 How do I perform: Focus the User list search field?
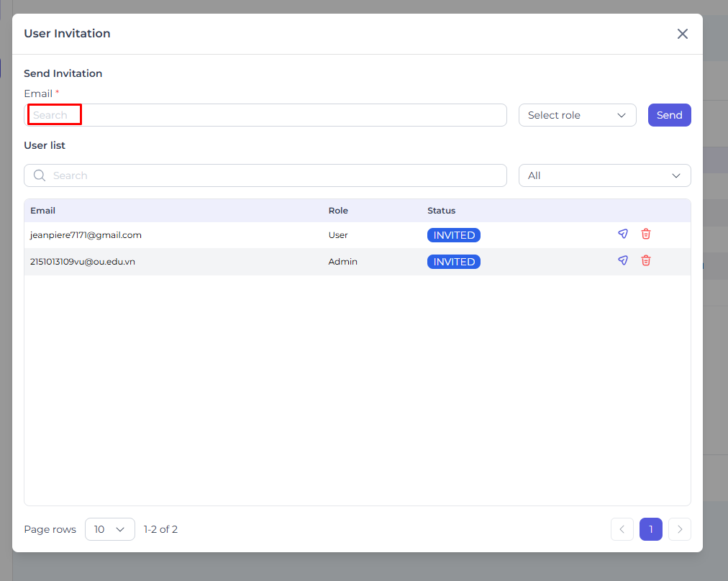point(265,175)
